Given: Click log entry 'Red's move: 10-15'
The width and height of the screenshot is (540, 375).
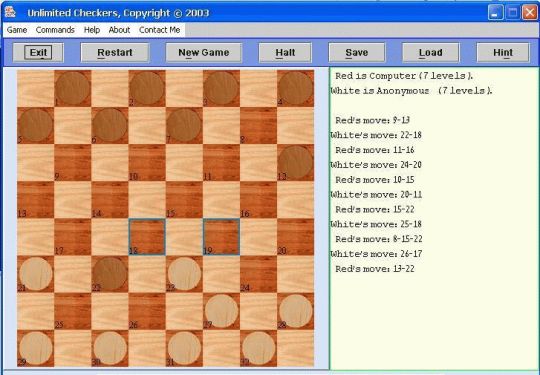Looking at the screenshot, I should (375, 179).
